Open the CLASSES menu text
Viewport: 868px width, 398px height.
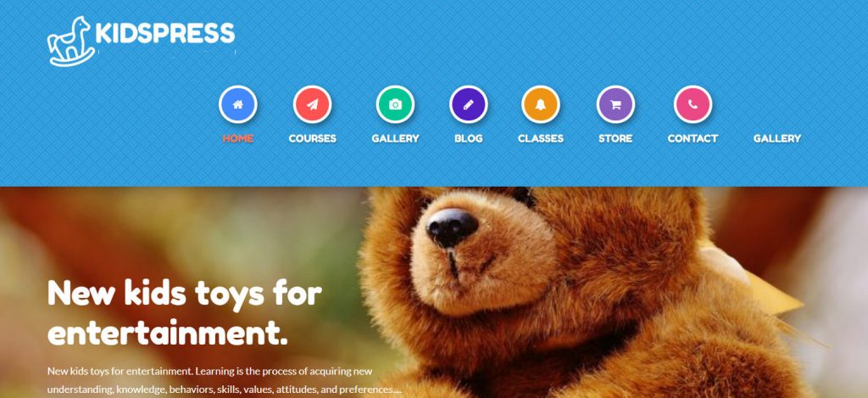coord(541,138)
